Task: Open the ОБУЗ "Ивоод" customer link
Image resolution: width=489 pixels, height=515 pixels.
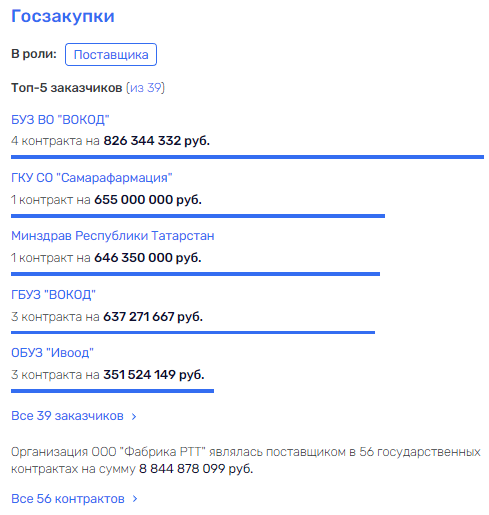Action: [x=52, y=353]
